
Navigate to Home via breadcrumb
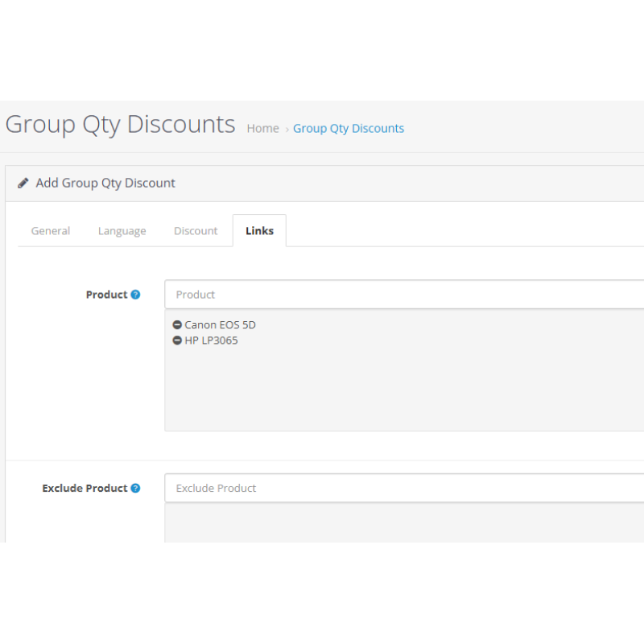[x=262, y=129]
